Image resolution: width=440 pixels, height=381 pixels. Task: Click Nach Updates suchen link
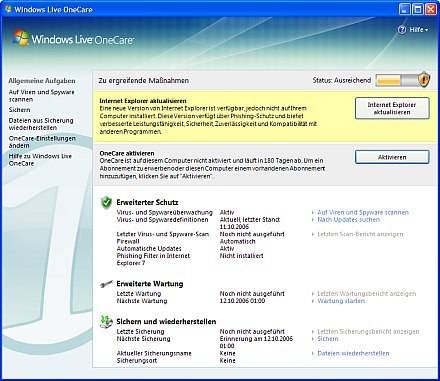coord(348,220)
